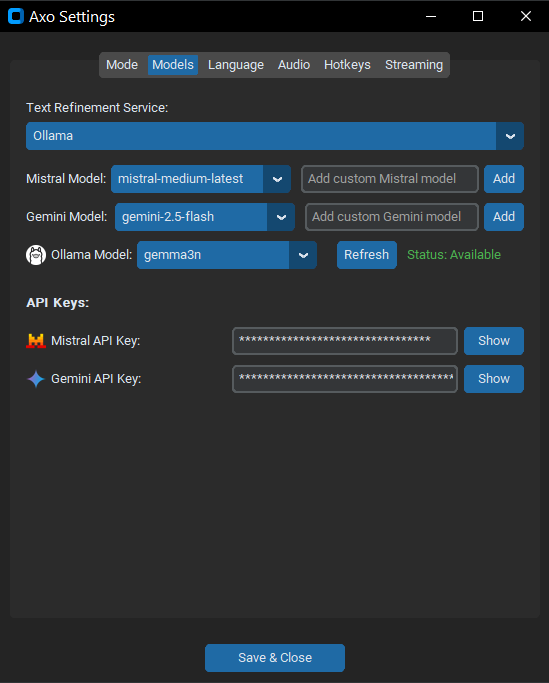
Task: Add the custom Mistral model
Action: (504, 179)
